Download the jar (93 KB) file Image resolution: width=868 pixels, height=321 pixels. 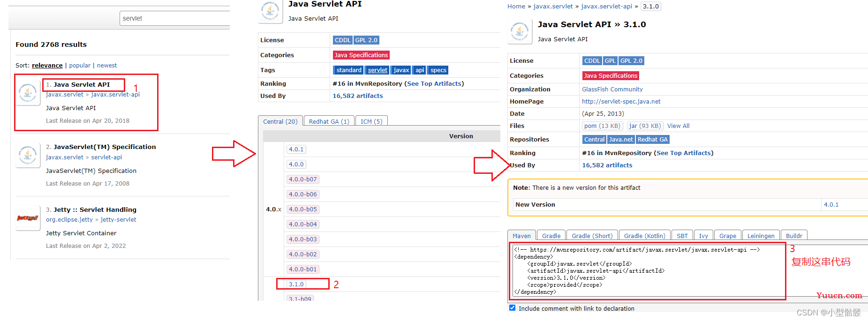coord(645,126)
